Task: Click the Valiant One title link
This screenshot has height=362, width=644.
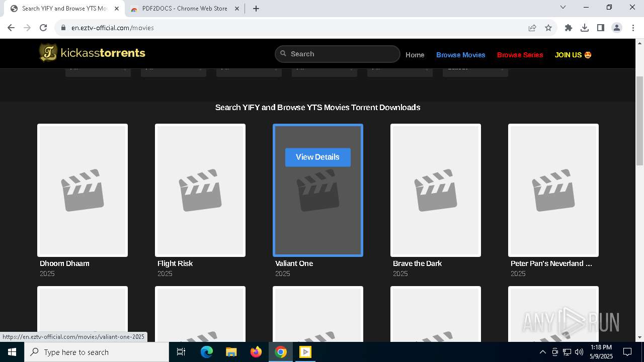Action: click(294, 263)
